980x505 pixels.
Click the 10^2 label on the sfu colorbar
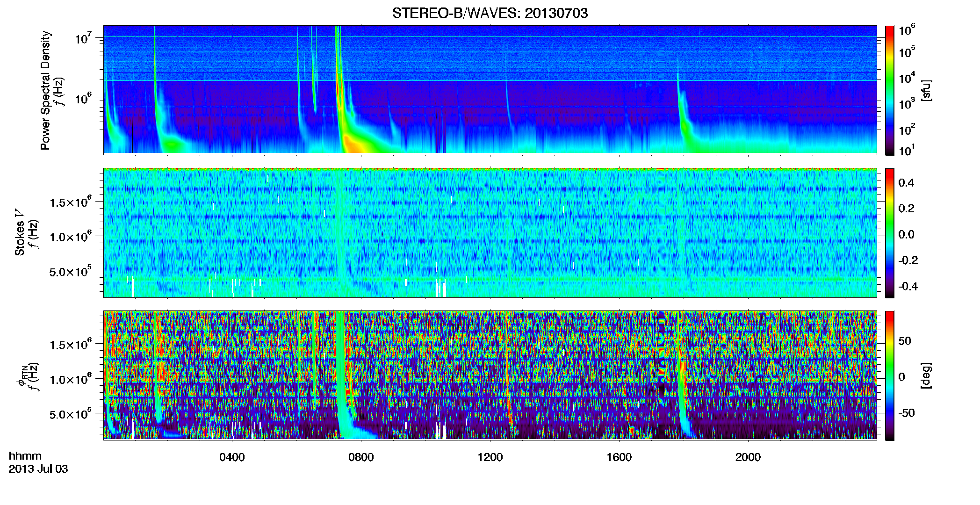click(x=907, y=130)
